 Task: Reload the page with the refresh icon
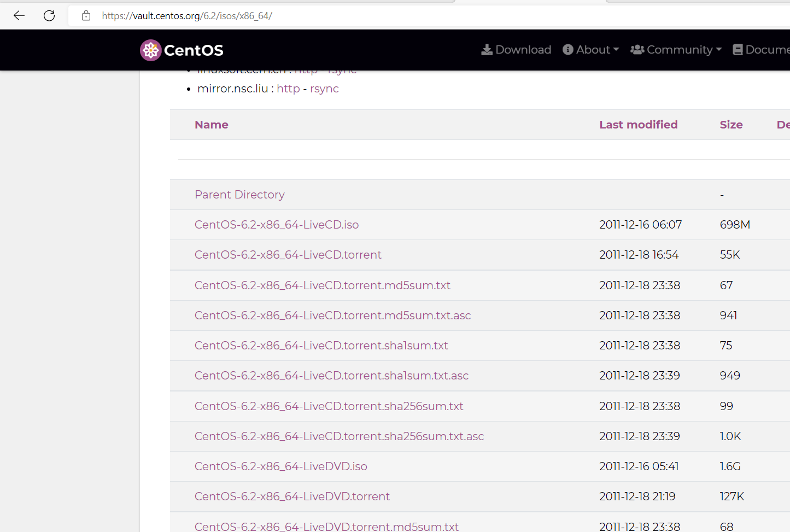click(49, 15)
